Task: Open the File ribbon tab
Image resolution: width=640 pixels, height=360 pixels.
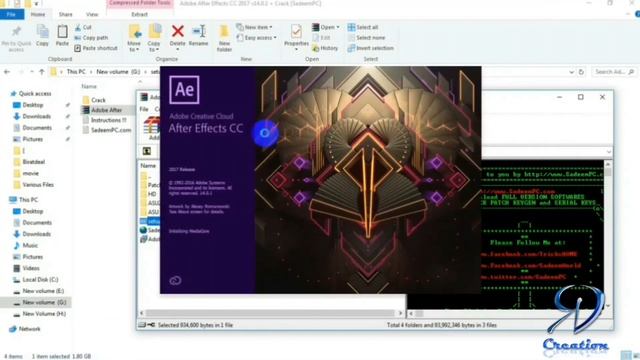Action: [x=11, y=14]
